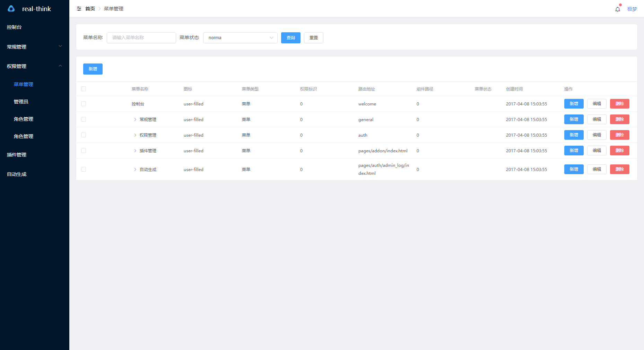
Task: Click the 'pages/auth/admin_log/index.html' cell
Action: pos(384,169)
